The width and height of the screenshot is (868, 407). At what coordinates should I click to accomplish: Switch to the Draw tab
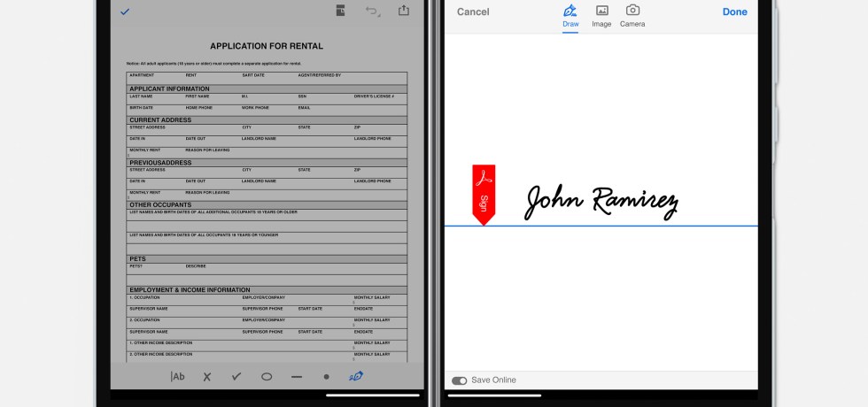pos(570,16)
